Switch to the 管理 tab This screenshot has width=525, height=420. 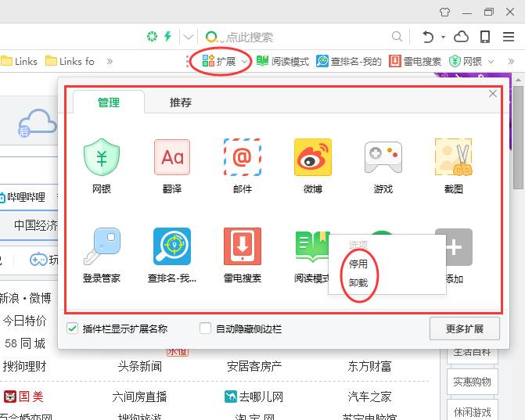click(x=109, y=102)
